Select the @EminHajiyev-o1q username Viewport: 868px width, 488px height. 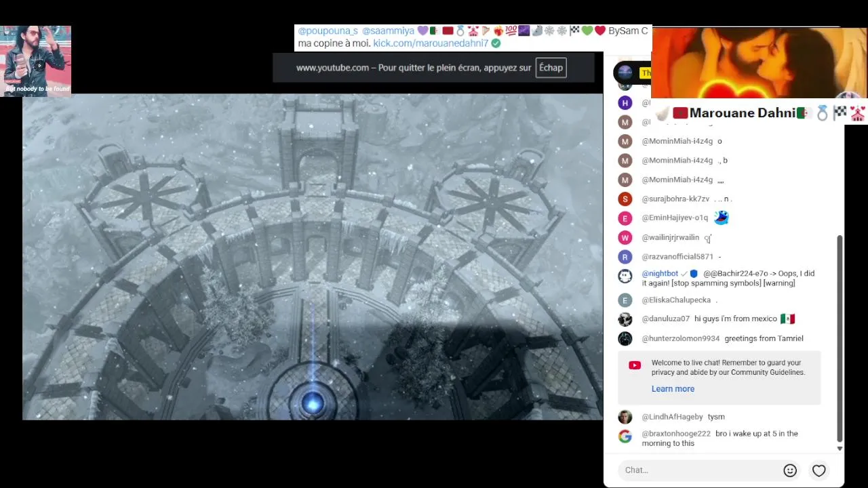click(x=675, y=218)
